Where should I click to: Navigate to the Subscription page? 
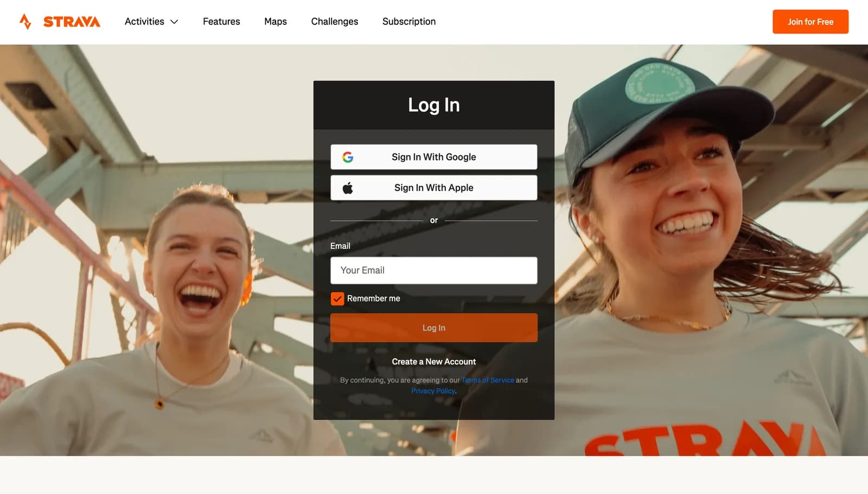(x=409, y=22)
